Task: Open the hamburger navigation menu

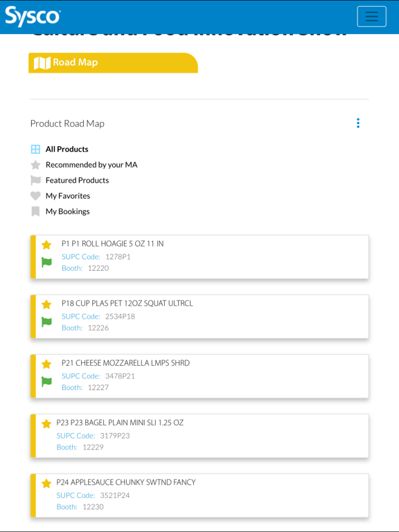Action: [371, 17]
